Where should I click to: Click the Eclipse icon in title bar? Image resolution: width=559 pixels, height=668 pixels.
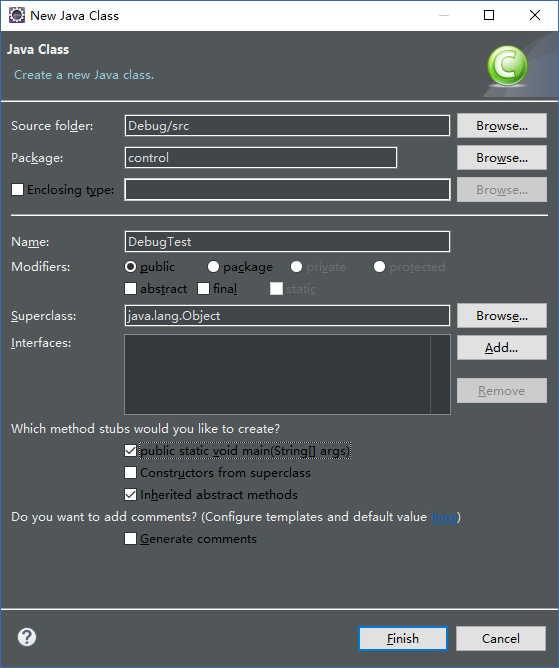pyautogui.click(x=17, y=15)
